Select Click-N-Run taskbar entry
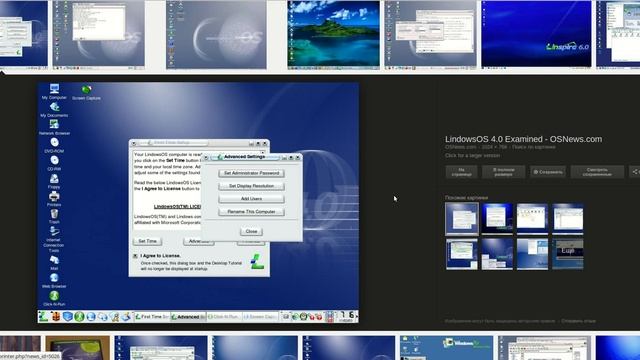This screenshot has height=360, width=640. (223, 317)
